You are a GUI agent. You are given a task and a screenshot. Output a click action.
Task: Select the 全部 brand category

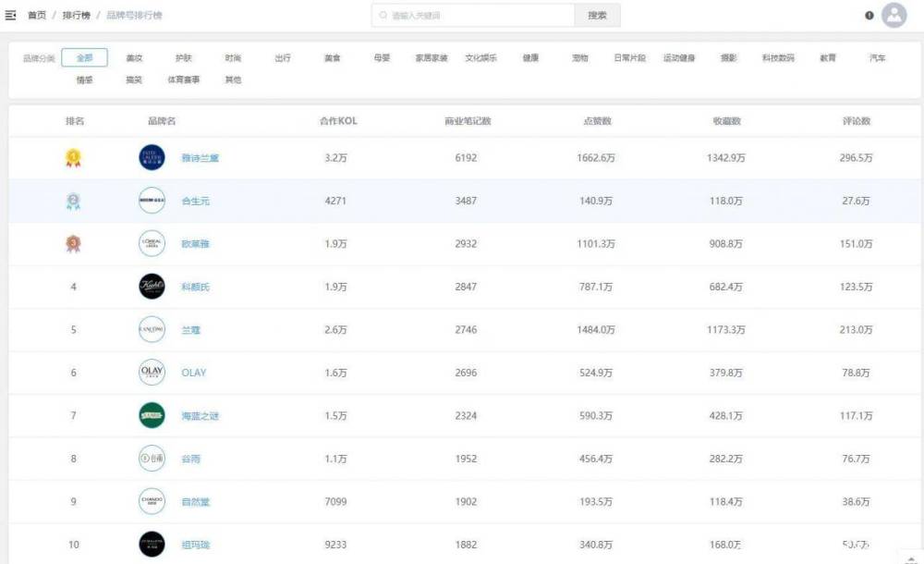click(84, 58)
